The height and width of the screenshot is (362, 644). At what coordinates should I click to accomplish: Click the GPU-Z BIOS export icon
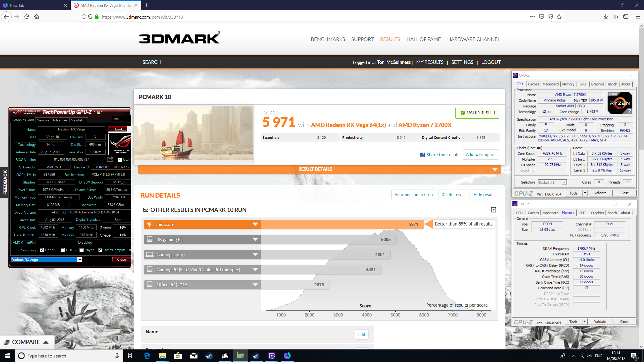point(110,159)
